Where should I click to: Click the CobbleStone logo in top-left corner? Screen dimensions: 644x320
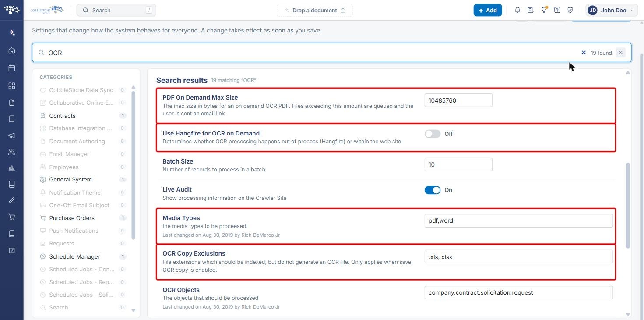point(12,10)
